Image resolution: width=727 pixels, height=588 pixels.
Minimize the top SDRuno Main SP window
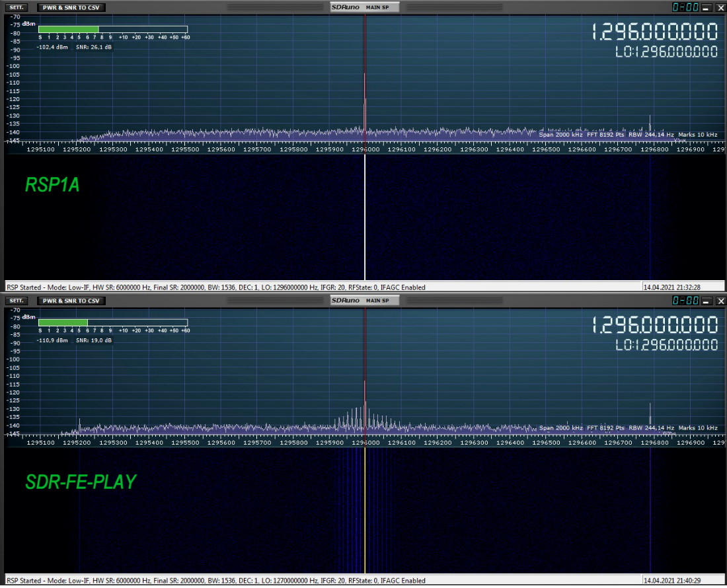point(706,8)
